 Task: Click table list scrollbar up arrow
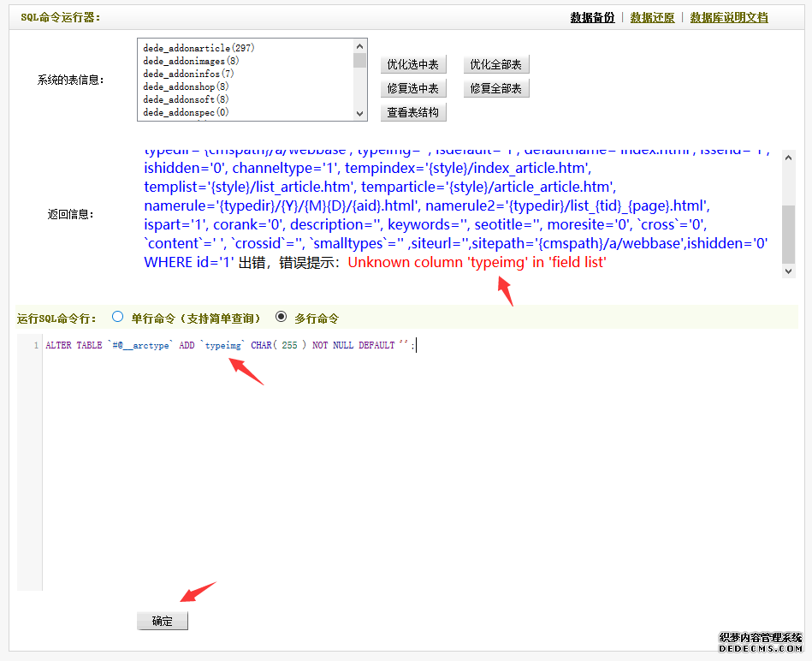[360, 45]
